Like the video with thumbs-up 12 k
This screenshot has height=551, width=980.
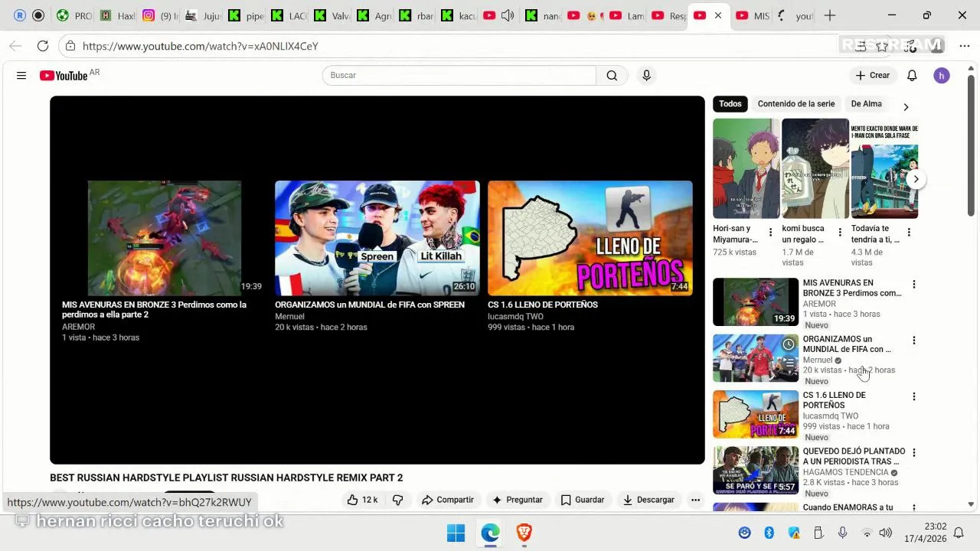coord(361,500)
